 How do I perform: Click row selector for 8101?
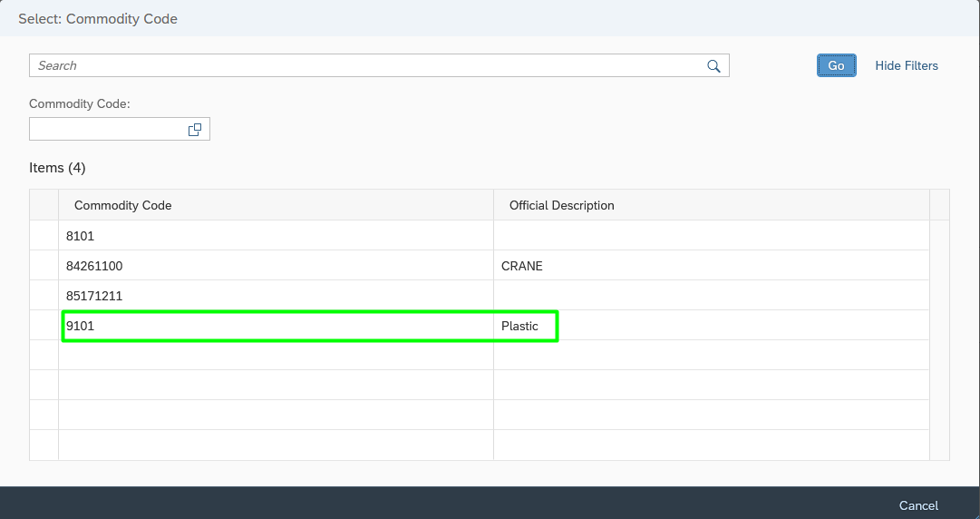[44, 235]
